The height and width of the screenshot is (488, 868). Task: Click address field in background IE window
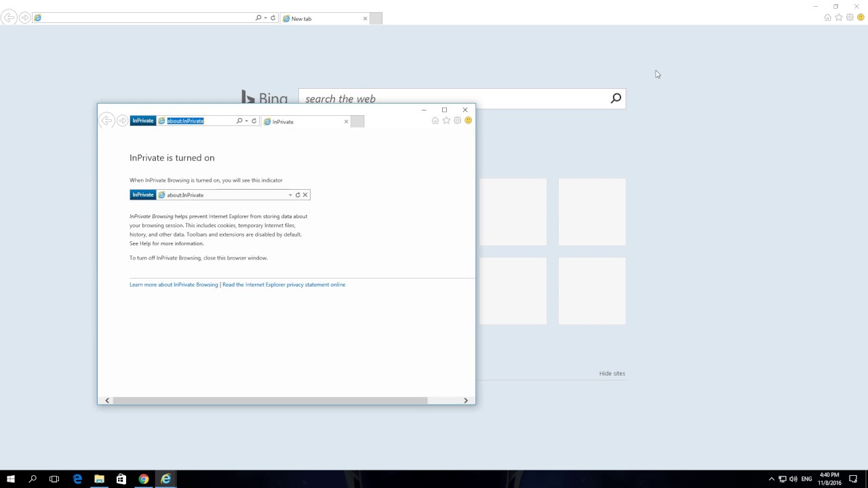(142, 18)
